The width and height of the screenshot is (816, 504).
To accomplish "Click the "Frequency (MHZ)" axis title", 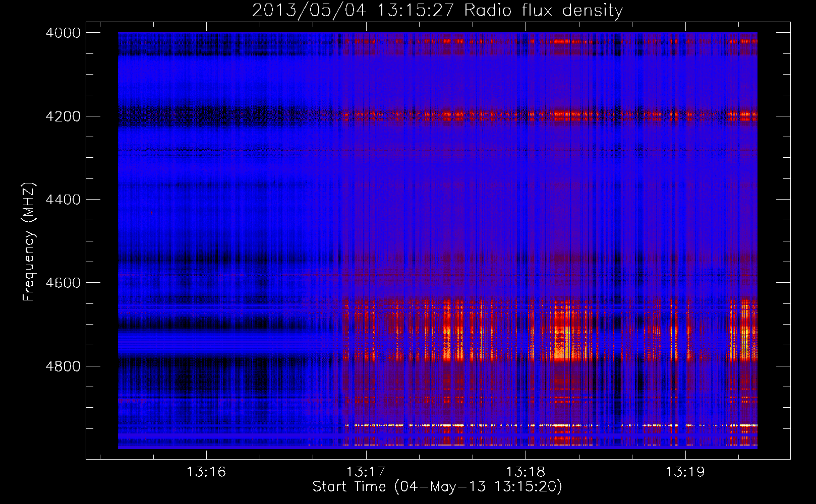I will pos(29,242).
